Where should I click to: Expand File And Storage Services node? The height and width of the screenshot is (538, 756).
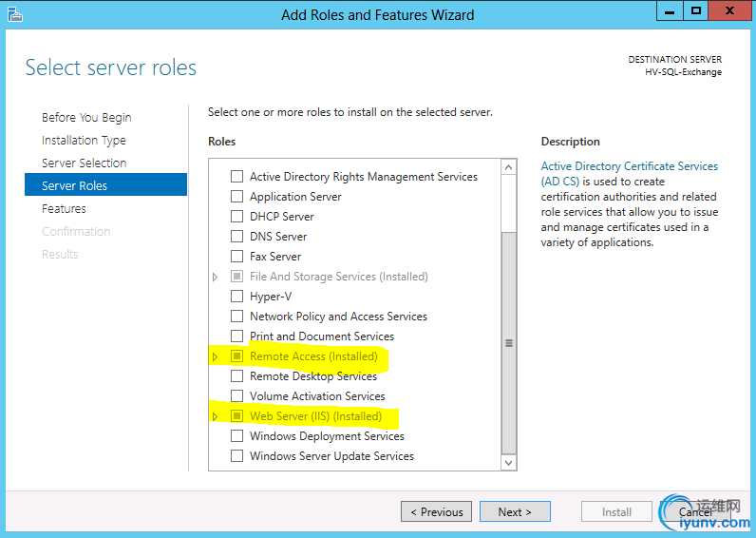point(216,277)
